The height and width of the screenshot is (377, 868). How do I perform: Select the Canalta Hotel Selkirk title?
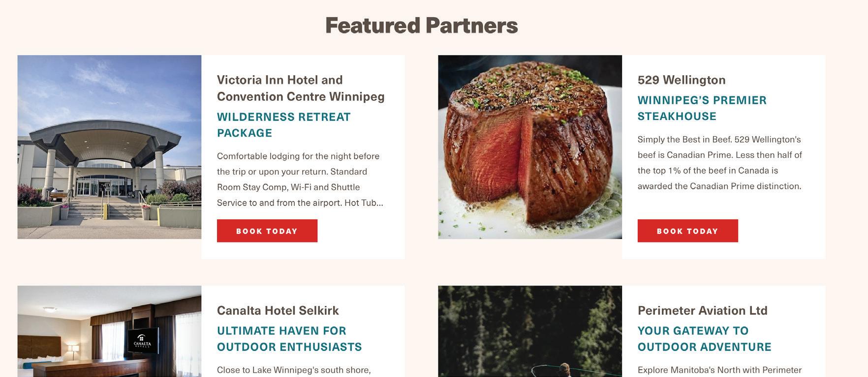tap(278, 310)
